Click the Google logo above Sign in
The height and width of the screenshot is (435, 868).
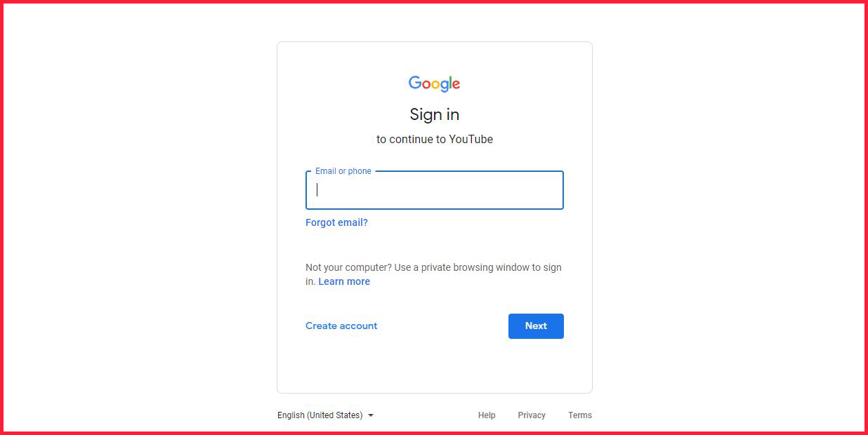coord(434,83)
